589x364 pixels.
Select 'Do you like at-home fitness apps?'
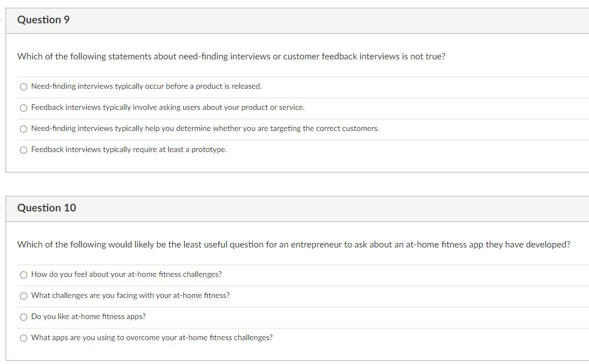[23, 316]
